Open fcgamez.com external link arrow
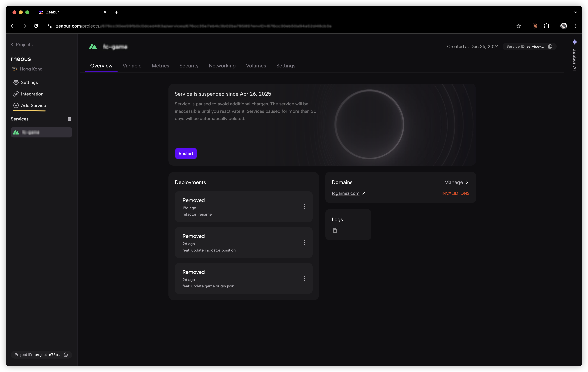 (364, 193)
